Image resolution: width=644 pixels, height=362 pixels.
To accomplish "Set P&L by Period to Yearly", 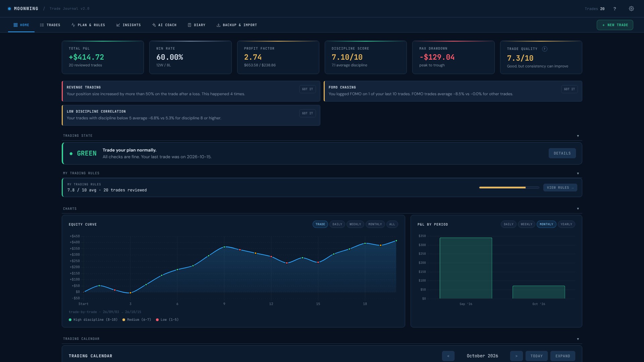I will pyautogui.click(x=566, y=224).
